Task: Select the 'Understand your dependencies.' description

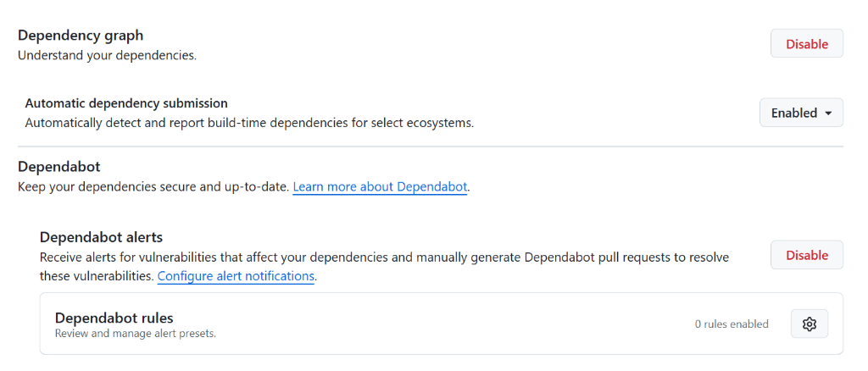Action: pyautogui.click(x=108, y=56)
